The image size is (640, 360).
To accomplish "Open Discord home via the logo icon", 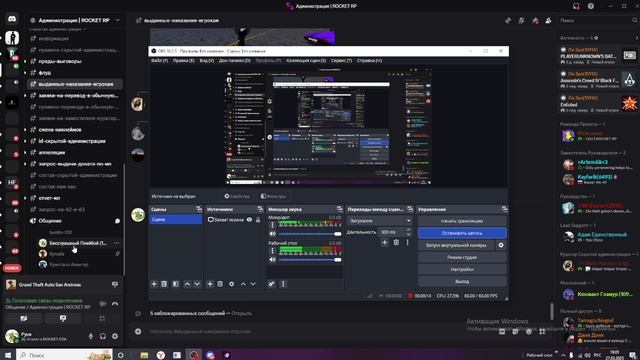I will (12, 19).
